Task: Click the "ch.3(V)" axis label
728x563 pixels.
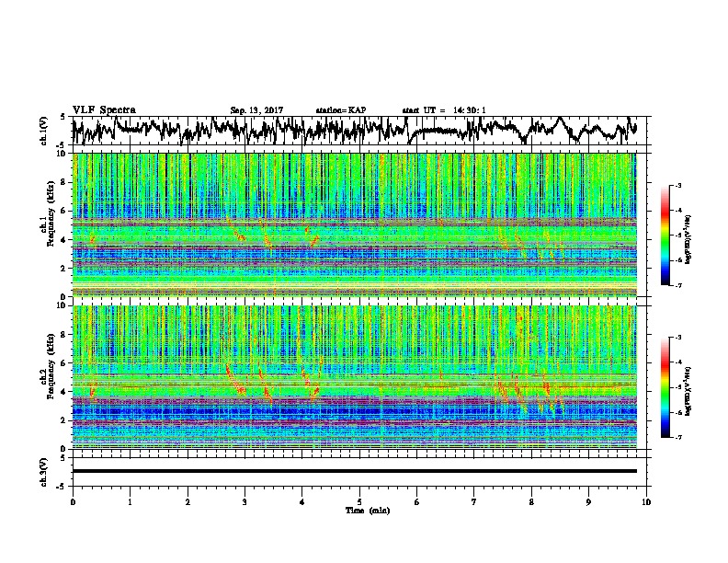Action: pyautogui.click(x=43, y=472)
